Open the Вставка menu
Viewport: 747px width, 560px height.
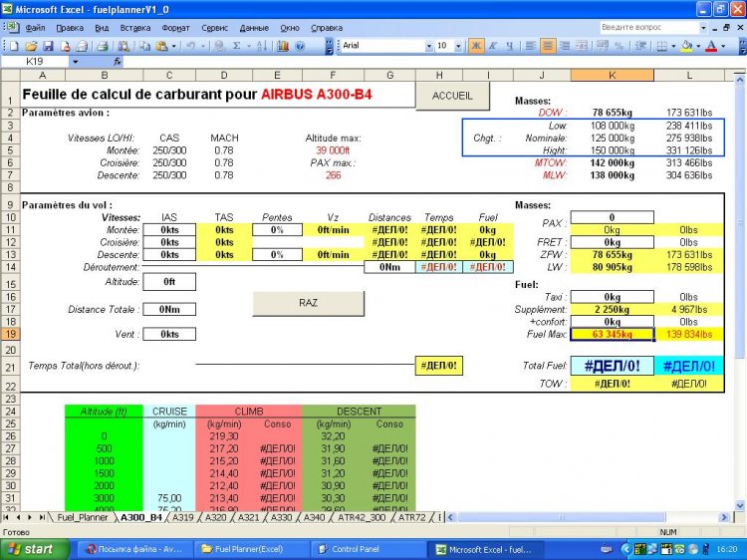(x=135, y=28)
